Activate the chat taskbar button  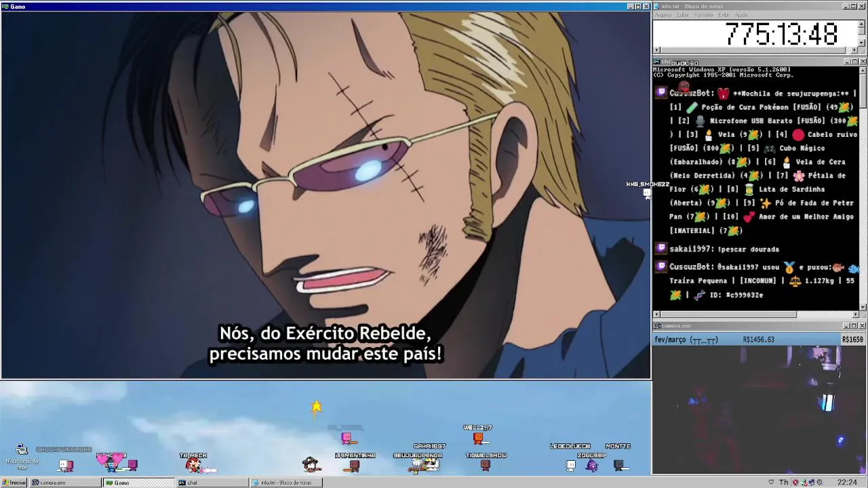pos(212,483)
